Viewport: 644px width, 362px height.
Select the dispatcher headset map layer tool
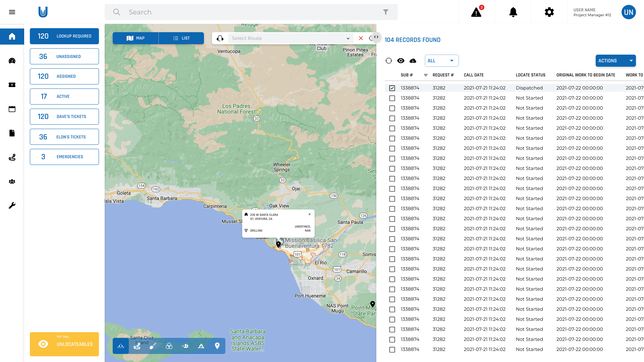tap(121, 346)
